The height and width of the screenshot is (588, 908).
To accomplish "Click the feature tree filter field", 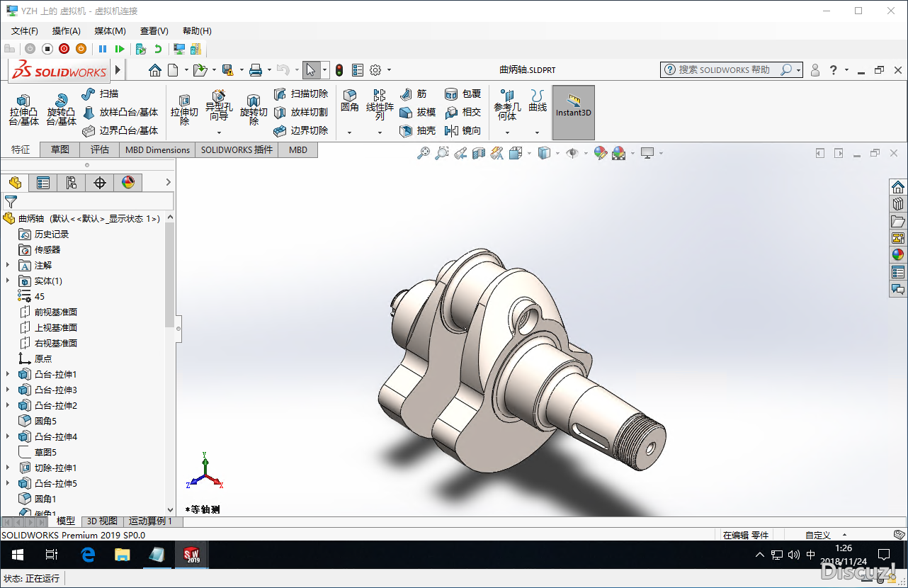I will click(88, 201).
